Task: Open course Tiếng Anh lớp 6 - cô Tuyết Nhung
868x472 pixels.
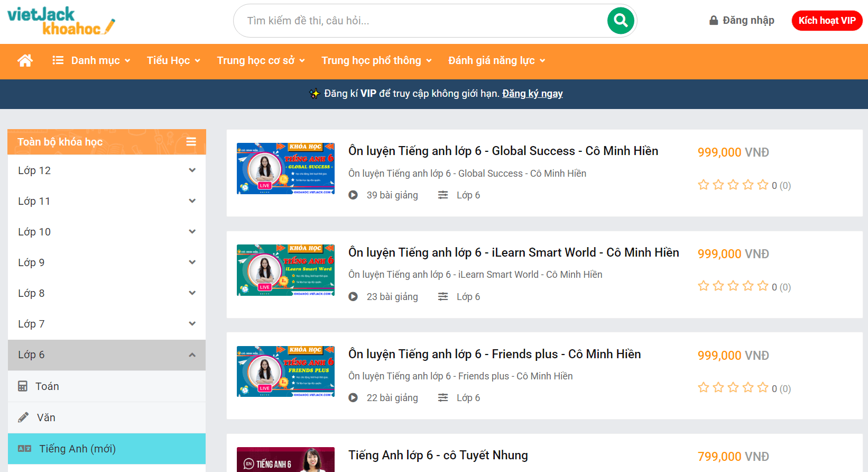Action: coord(438,455)
